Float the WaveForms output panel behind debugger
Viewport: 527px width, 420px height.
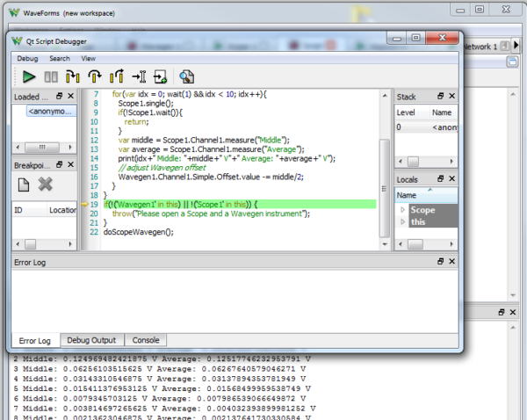point(502,313)
